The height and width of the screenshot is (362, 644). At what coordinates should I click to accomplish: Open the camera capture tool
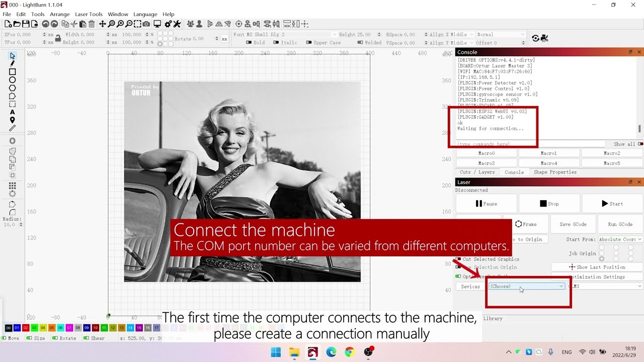[x=146, y=24]
